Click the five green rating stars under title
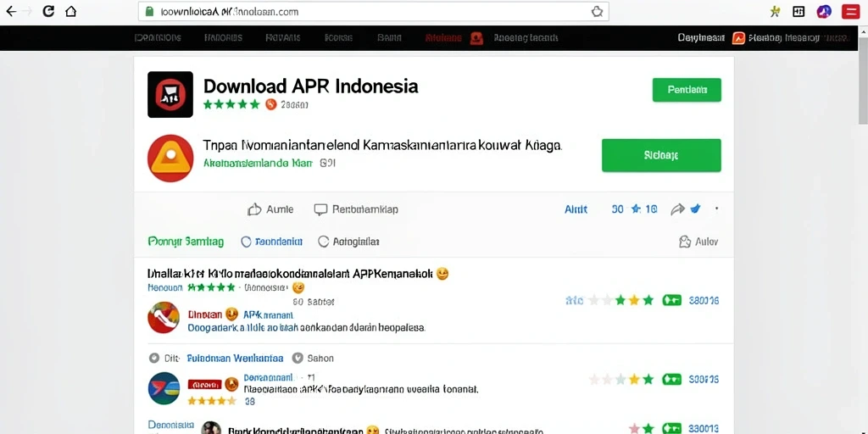Image resolution: width=868 pixels, height=434 pixels. [231, 104]
